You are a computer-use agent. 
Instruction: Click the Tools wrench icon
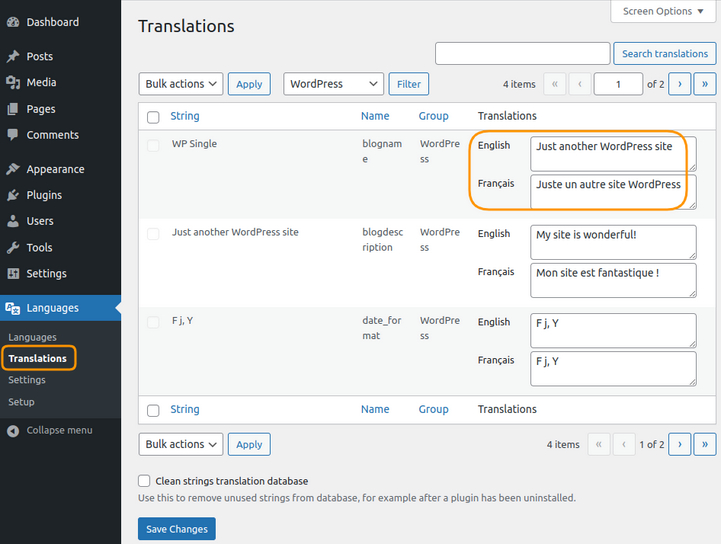(13, 248)
